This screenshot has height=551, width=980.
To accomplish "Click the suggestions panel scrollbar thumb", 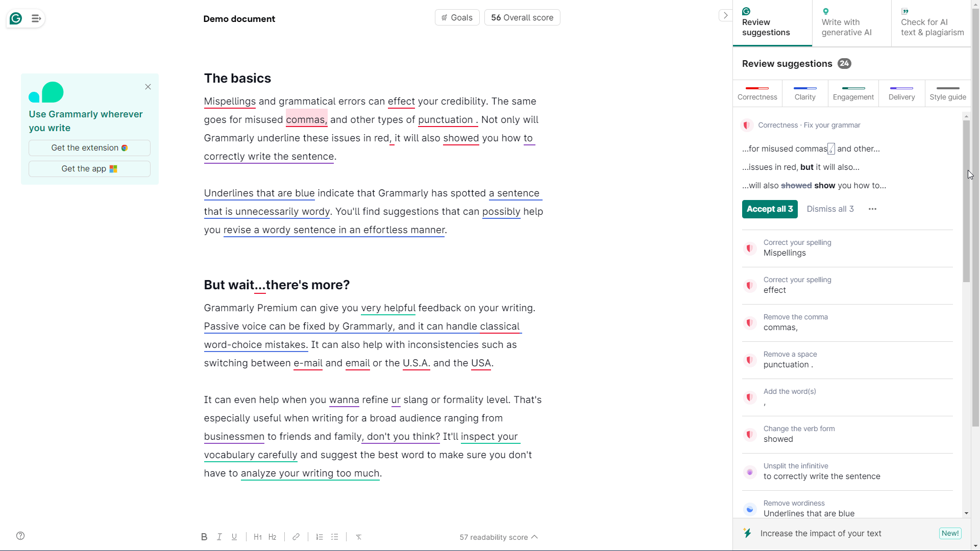I will coord(966,201).
